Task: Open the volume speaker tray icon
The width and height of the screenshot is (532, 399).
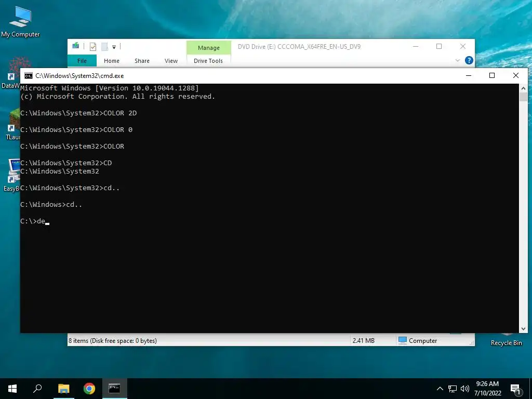Action: coord(465,389)
